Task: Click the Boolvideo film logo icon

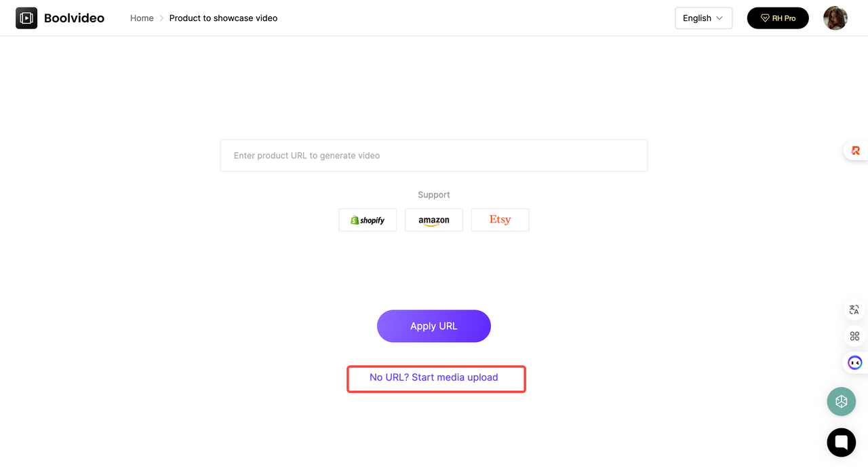Action: [x=26, y=18]
